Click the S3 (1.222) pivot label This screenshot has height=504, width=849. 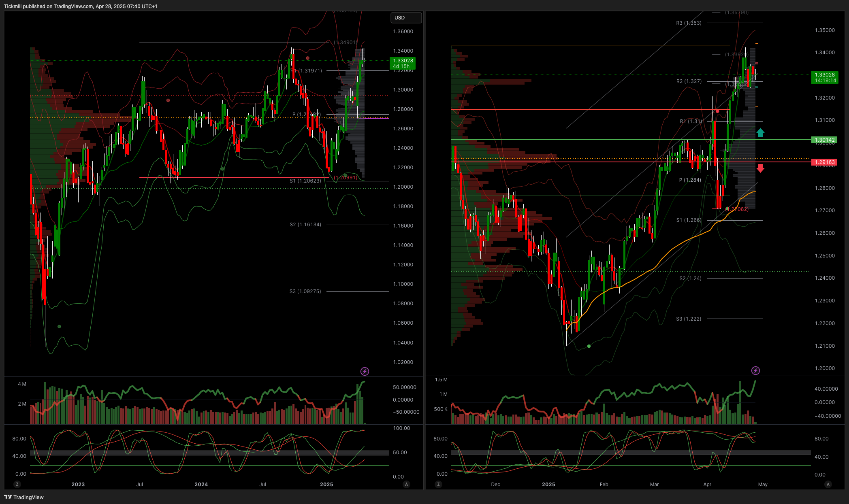689,319
